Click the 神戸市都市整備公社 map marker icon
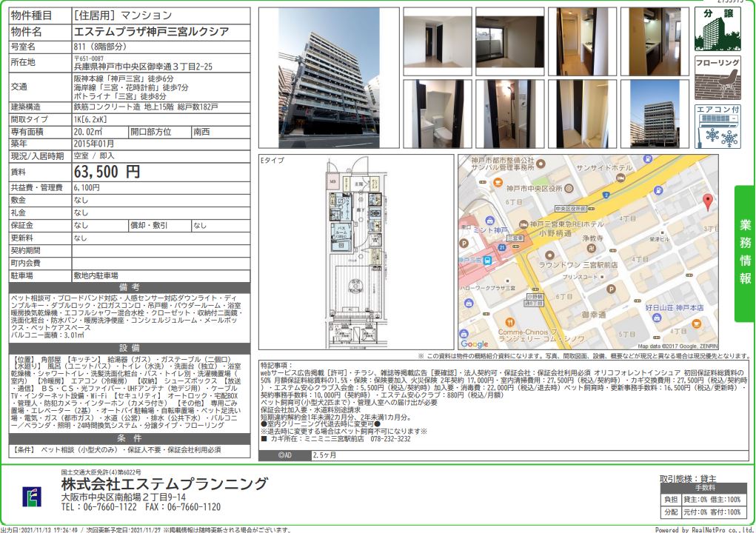Image resolution: width=756 pixels, height=533 pixels. 541,164
